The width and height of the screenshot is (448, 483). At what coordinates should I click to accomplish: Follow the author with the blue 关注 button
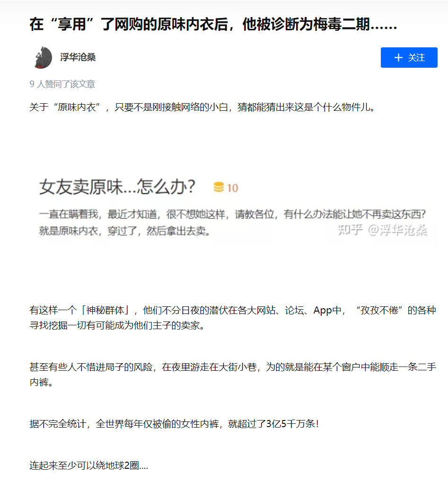click(x=409, y=57)
